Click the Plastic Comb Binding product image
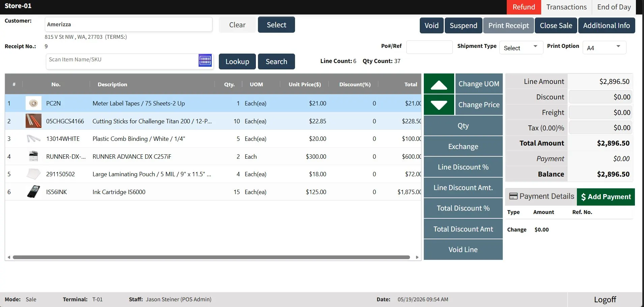This screenshot has height=307, width=644. (x=33, y=139)
